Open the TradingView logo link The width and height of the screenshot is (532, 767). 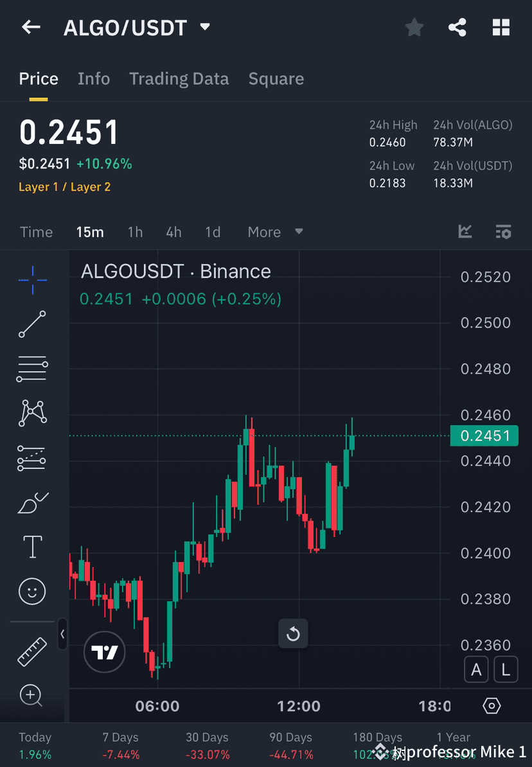(x=104, y=652)
